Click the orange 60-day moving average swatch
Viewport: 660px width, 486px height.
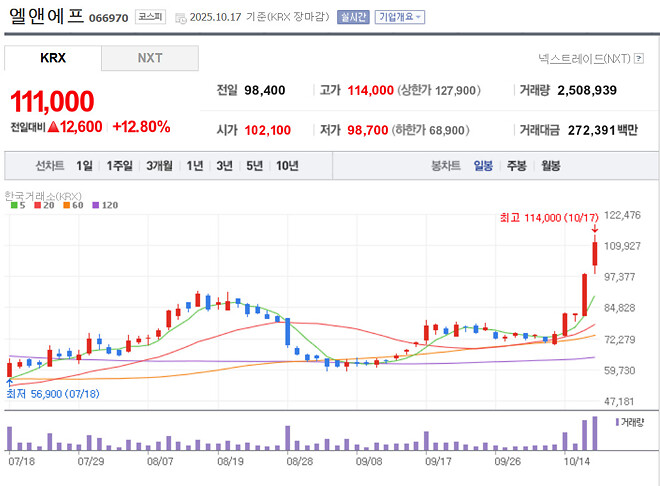point(66,205)
